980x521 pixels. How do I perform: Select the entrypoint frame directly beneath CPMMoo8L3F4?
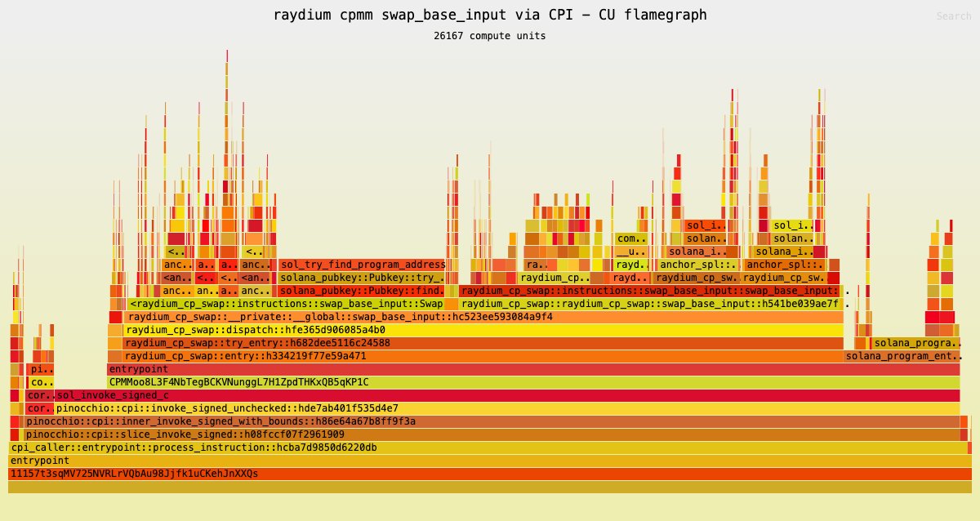click(x=533, y=369)
